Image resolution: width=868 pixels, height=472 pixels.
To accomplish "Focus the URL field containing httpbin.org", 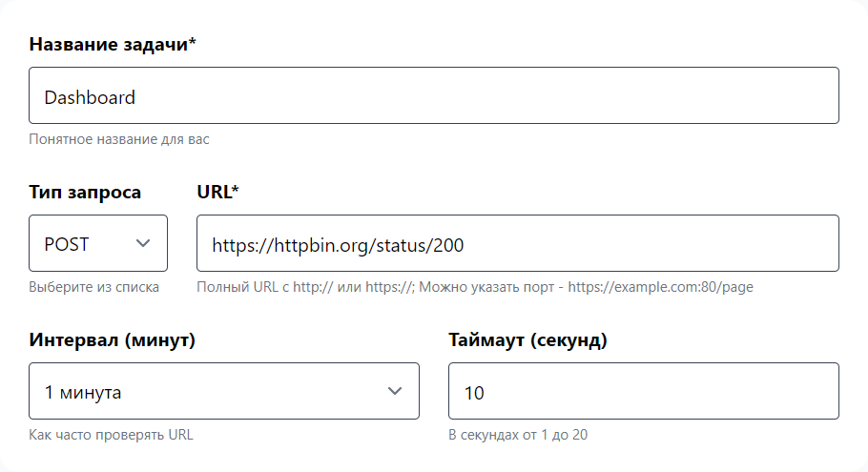I will click(517, 243).
